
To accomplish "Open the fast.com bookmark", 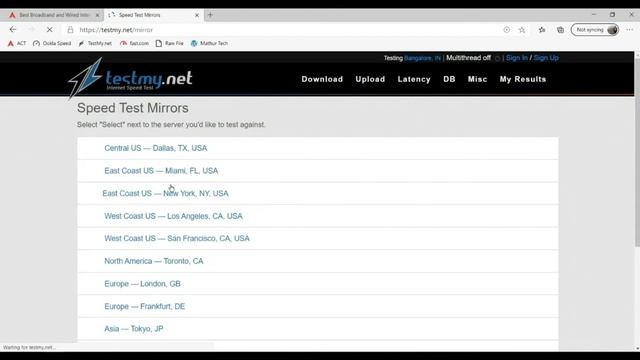I will [134, 43].
